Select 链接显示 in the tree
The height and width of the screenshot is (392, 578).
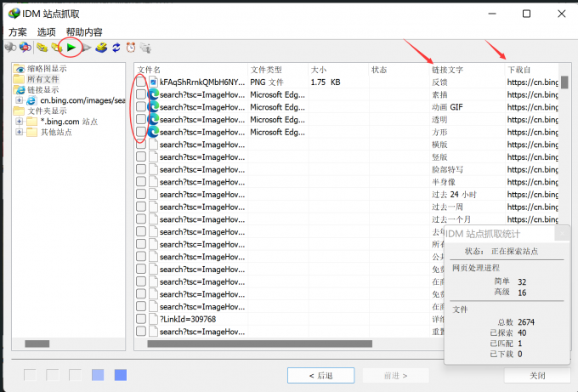[x=42, y=89]
